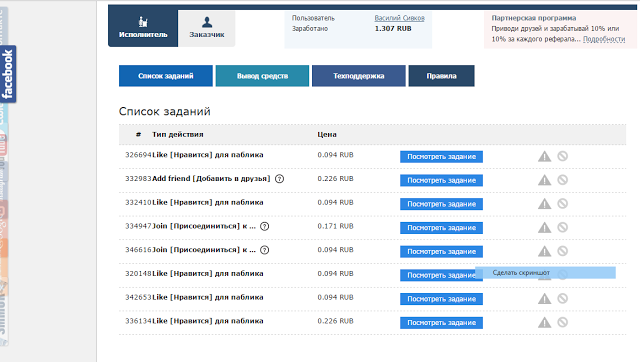Viewport: 640px width, 362px height.
Task: Open the facebook side tab
Action: tap(8, 74)
